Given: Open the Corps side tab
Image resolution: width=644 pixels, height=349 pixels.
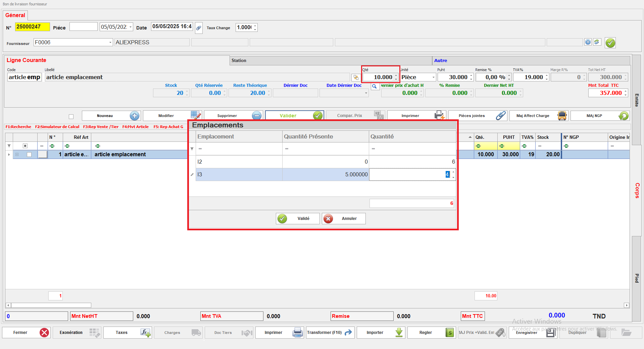Looking at the screenshot, I should click(x=637, y=190).
